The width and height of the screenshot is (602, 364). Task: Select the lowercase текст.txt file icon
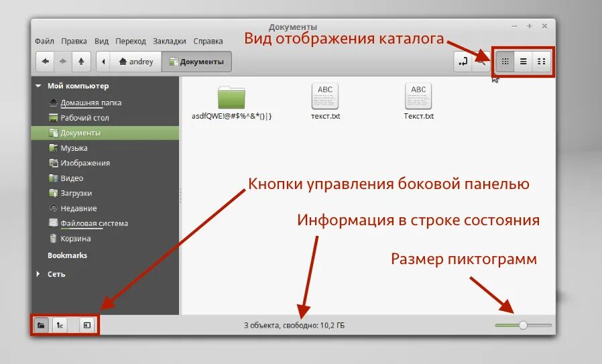click(x=325, y=96)
